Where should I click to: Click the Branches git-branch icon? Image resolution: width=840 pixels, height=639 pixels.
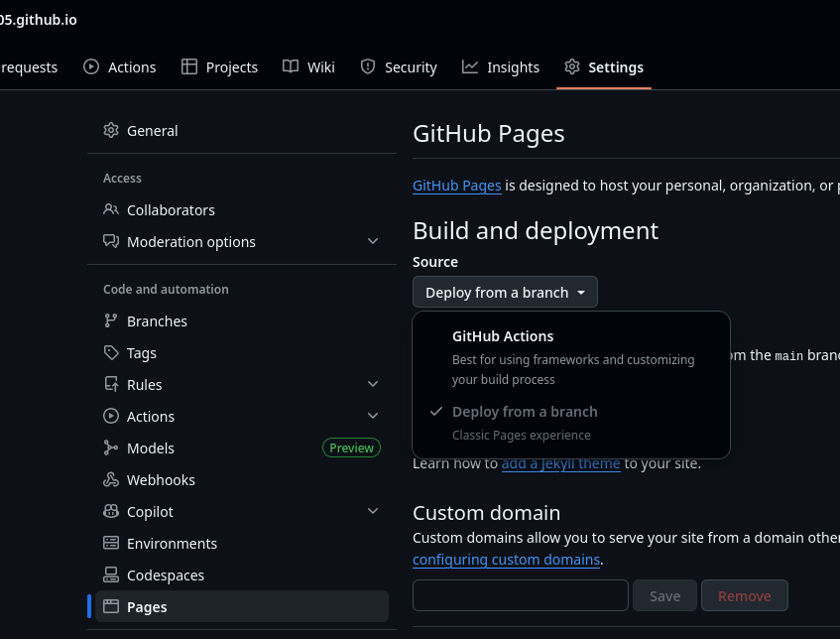pos(111,321)
